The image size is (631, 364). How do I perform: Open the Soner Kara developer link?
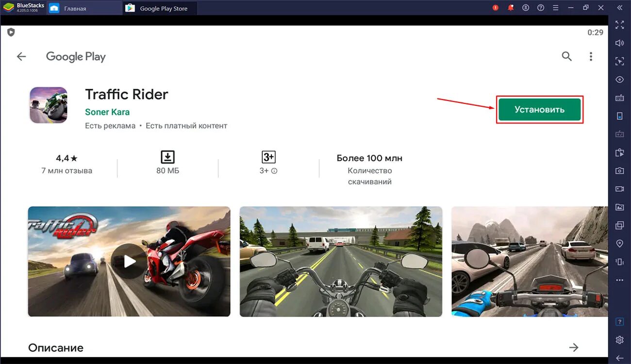107,112
